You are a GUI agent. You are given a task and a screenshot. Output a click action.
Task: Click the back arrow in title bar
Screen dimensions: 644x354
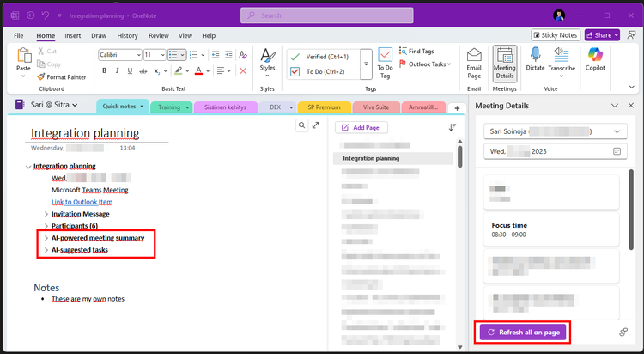pyautogui.click(x=30, y=15)
